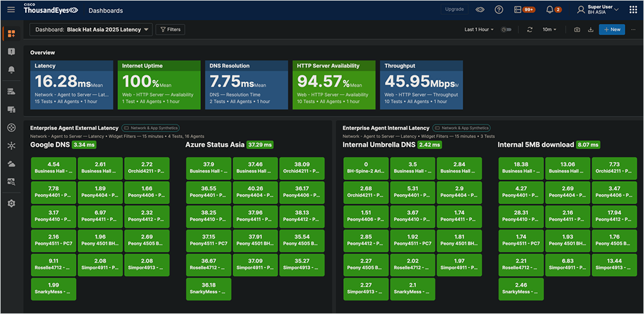The width and height of the screenshot is (644, 314).
Task: Toggle the eye view icon in header
Action: click(480, 10)
